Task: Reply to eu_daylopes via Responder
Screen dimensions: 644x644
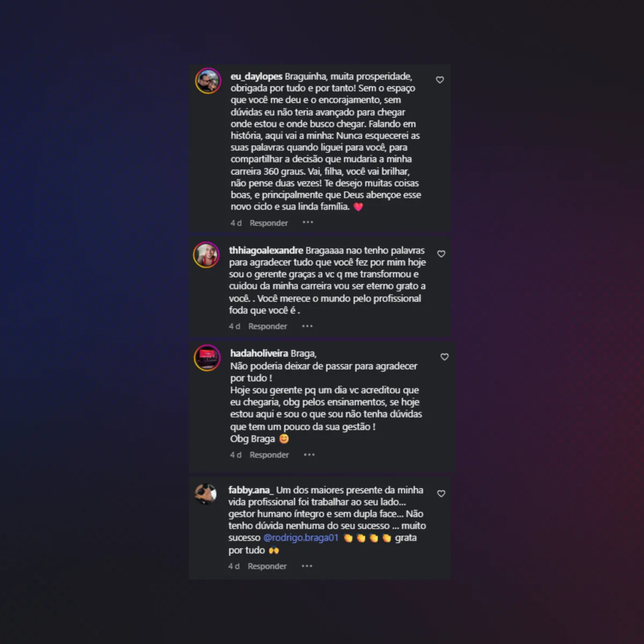Action: [x=269, y=223]
